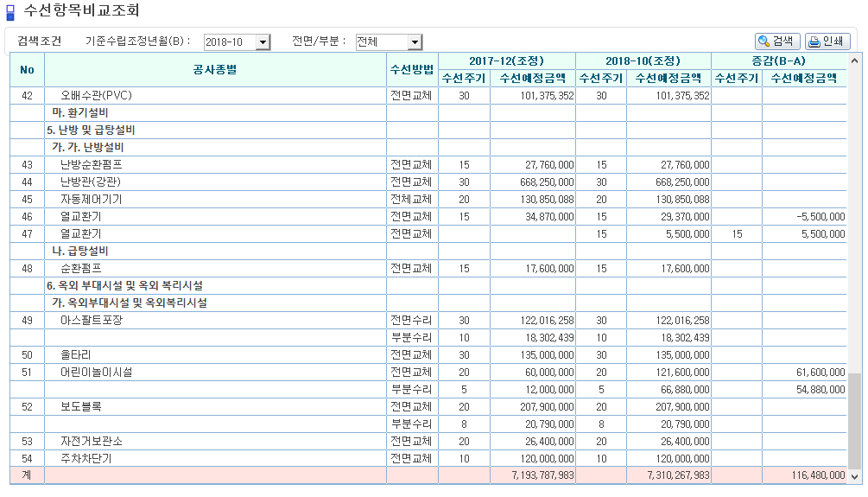Click the 공사종별 column header

[215, 70]
